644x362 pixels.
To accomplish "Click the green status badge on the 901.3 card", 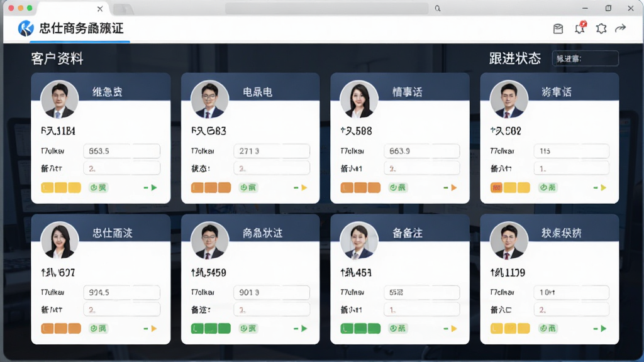I will (x=248, y=328).
